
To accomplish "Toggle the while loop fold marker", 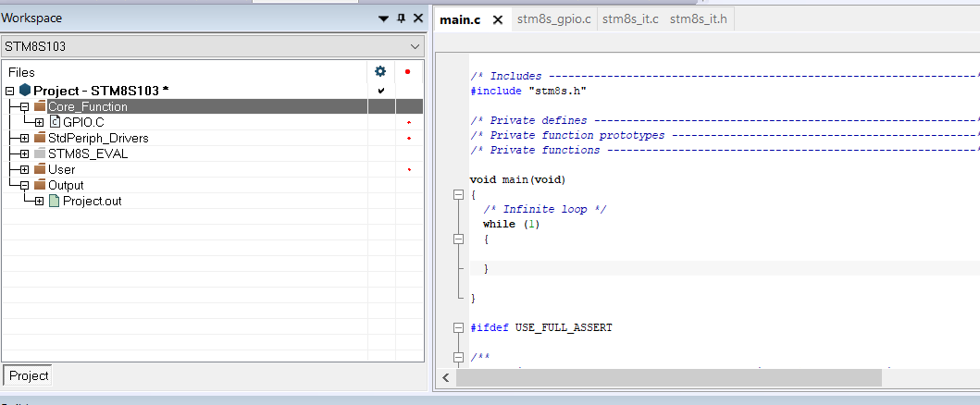I will (457, 239).
